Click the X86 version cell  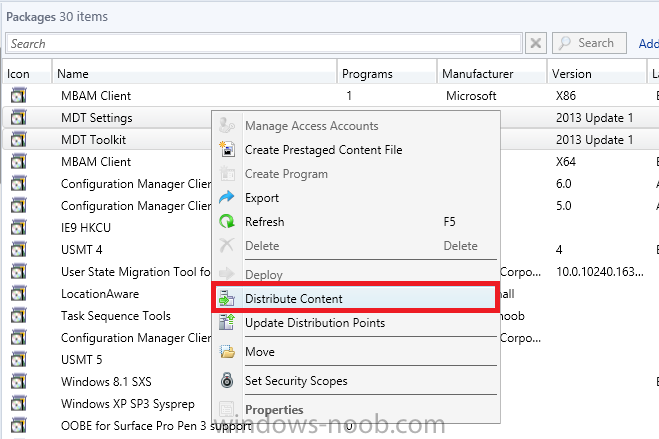[x=566, y=95]
